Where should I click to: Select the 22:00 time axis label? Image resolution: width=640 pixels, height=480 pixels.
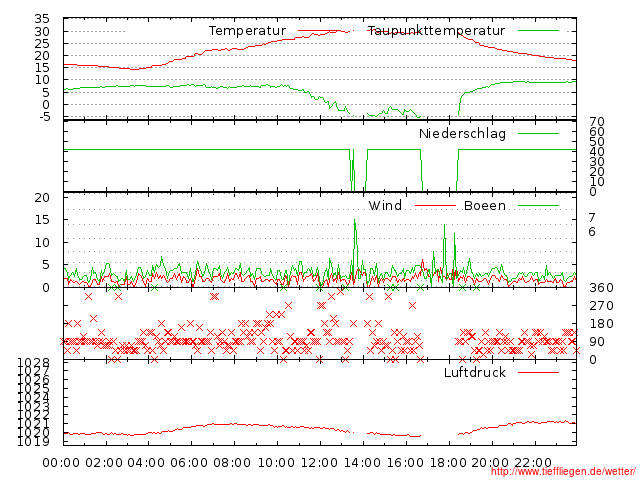[x=533, y=463]
